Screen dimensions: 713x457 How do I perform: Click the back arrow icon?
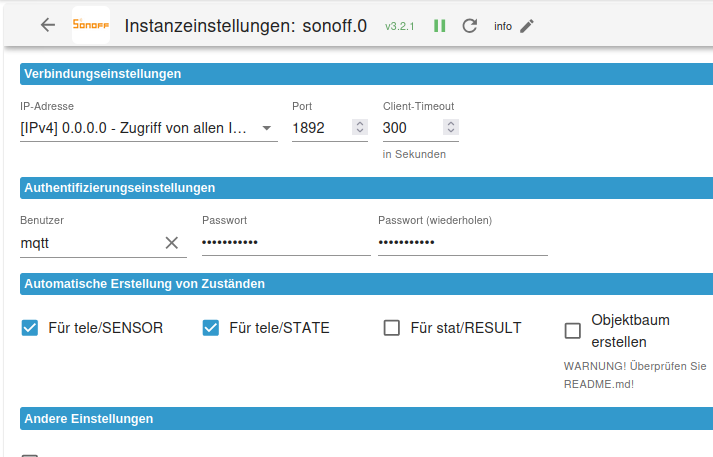pos(47,25)
